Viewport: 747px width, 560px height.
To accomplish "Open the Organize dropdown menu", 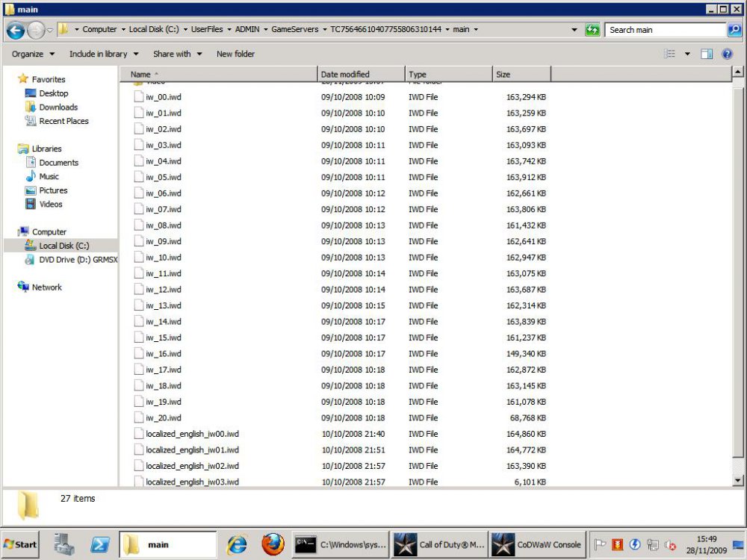I will [x=32, y=54].
